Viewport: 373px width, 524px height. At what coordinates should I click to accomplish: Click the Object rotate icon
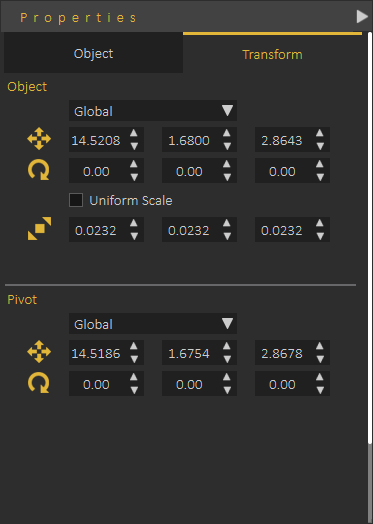(39, 170)
